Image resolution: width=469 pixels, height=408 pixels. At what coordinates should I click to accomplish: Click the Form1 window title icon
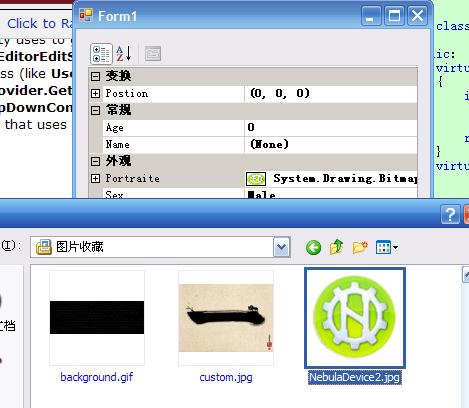pos(86,15)
